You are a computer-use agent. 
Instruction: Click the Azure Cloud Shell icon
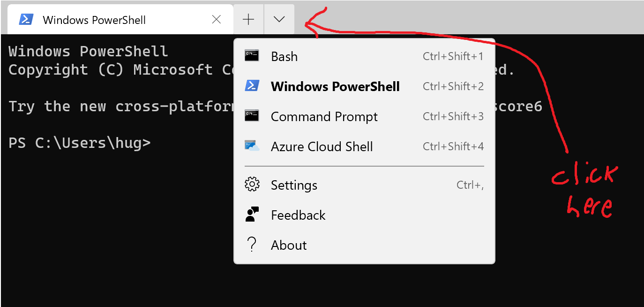pos(252,146)
